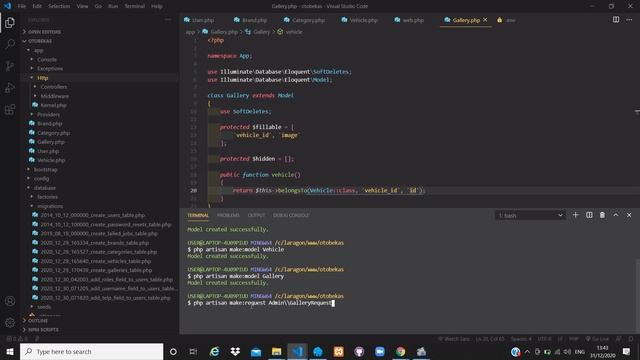Collapse the Http folder
Image resolution: width=640 pixels, height=360 pixels.
point(42,78)
